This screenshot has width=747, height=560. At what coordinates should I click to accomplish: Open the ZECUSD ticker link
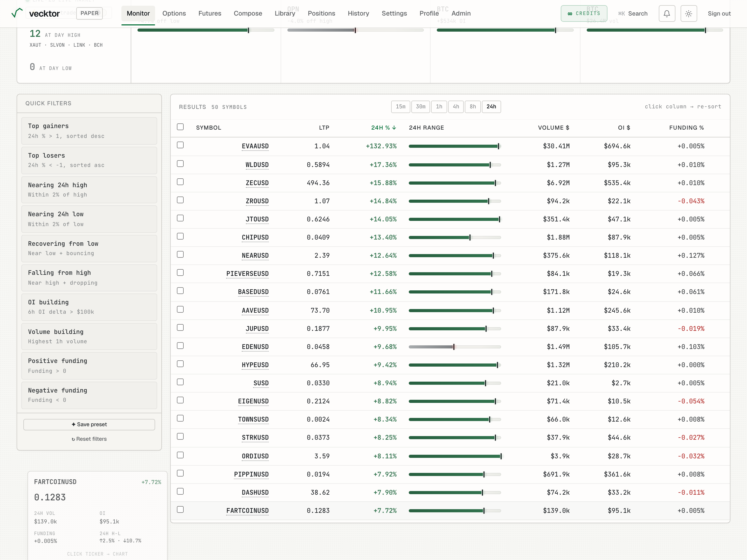click(x=257, y=183)
